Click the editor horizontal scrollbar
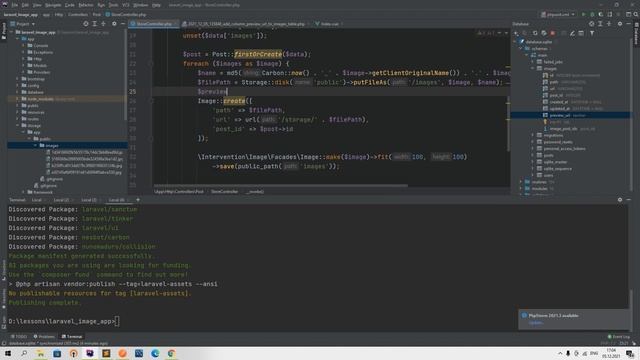Screen dimensions: 640x360 pos(280,185)
